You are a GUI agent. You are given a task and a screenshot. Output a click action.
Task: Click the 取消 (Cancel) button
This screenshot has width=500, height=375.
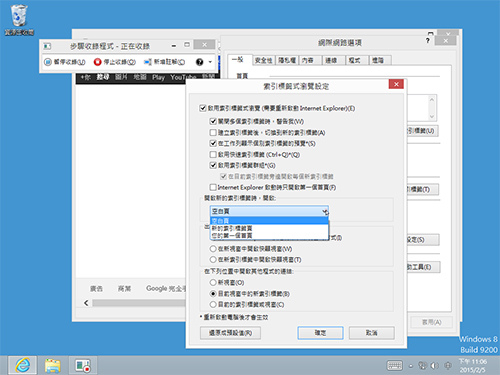click(x=372, y=333)
